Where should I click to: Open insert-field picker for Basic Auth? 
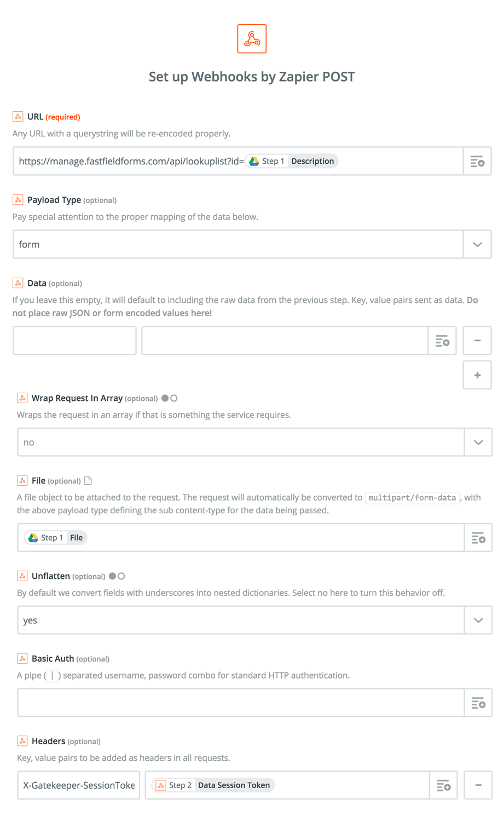pos(478,703)
